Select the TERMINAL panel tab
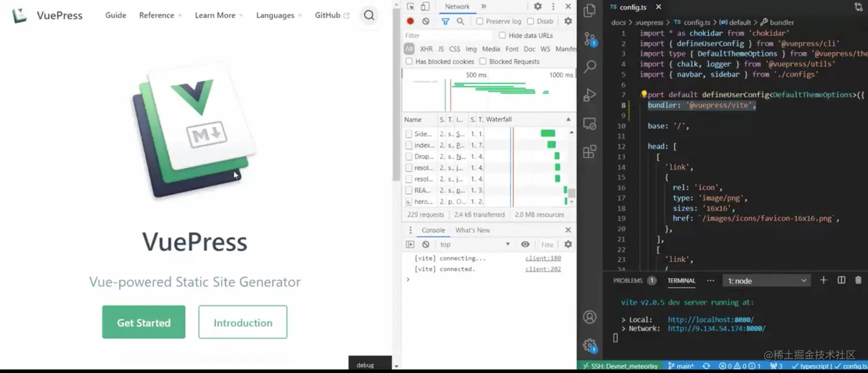This screenshot has height=373, width=868. coord(681,281)
